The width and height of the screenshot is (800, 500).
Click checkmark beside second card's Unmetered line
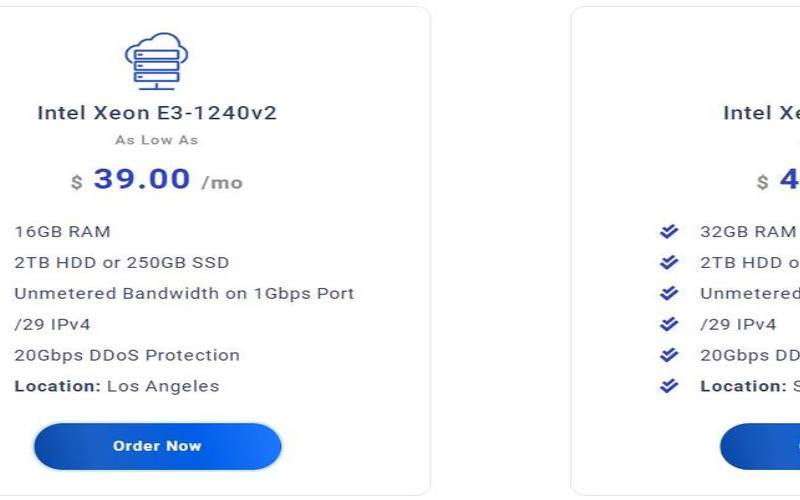(x=669, y=293)
